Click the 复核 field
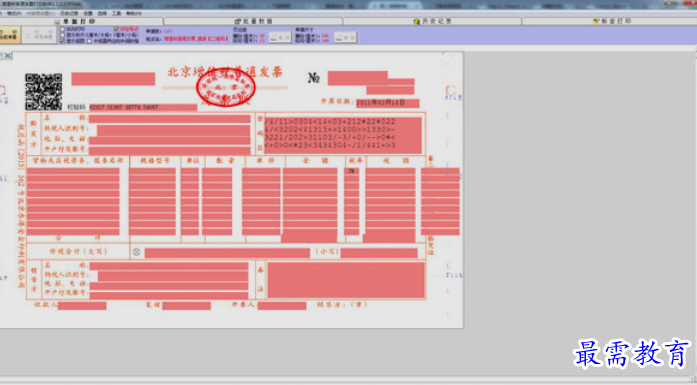The height and width of the screenshot is (385, 697). (x=186, y=305)
